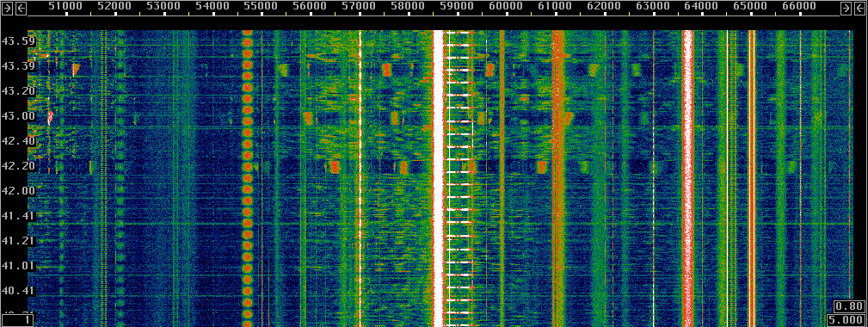Edit the 5.000 waterfall zero box

pos(846,319)
